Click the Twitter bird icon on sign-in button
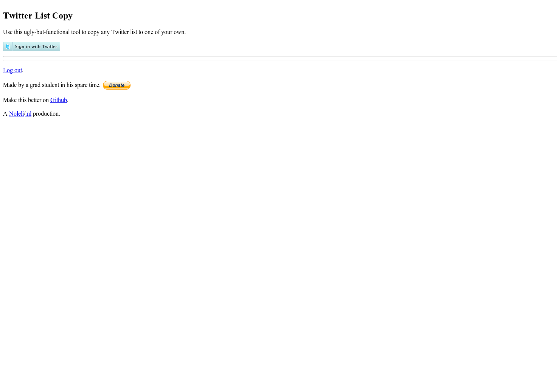The height and width of the screenshot is (392, 560). click(x=7, y=46)
